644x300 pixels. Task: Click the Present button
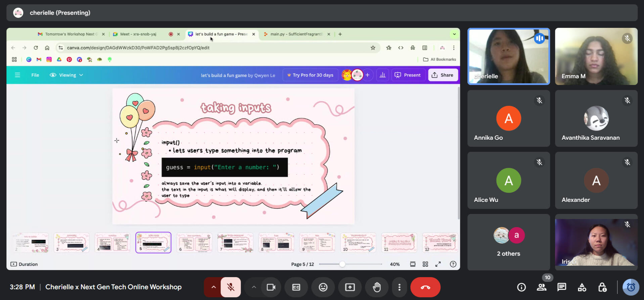(x=408, y=75)
